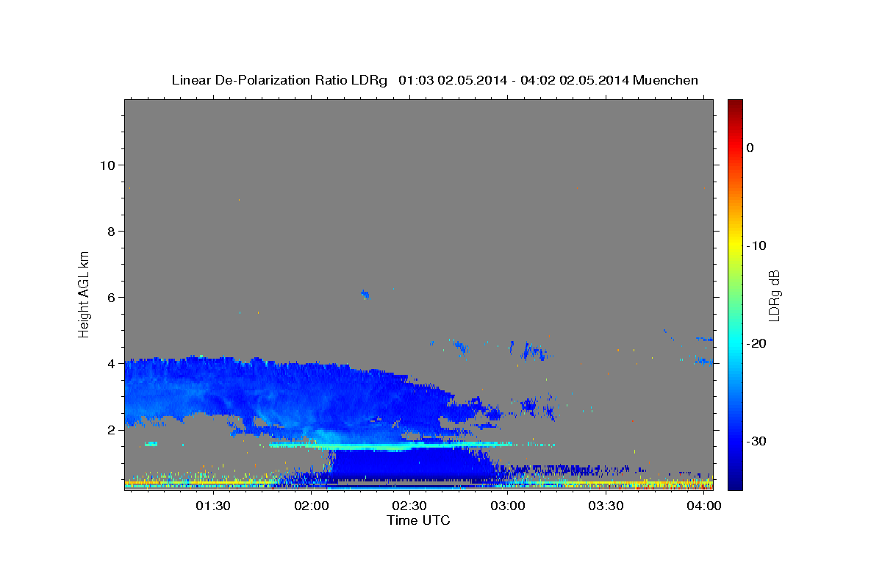This screenshot has height=588, width=882.
Task: Click the 8 km height tick label
Action: (x=111, y=231)
